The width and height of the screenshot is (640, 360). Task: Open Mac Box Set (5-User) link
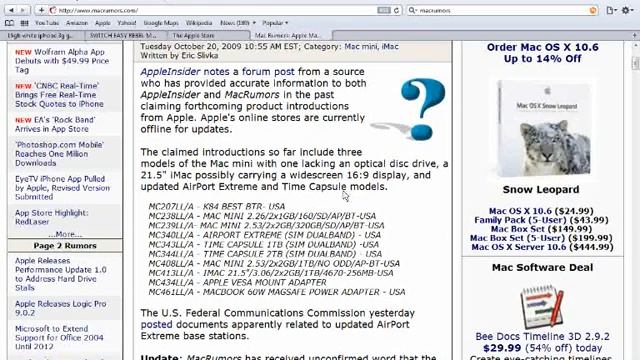(541, 238)
